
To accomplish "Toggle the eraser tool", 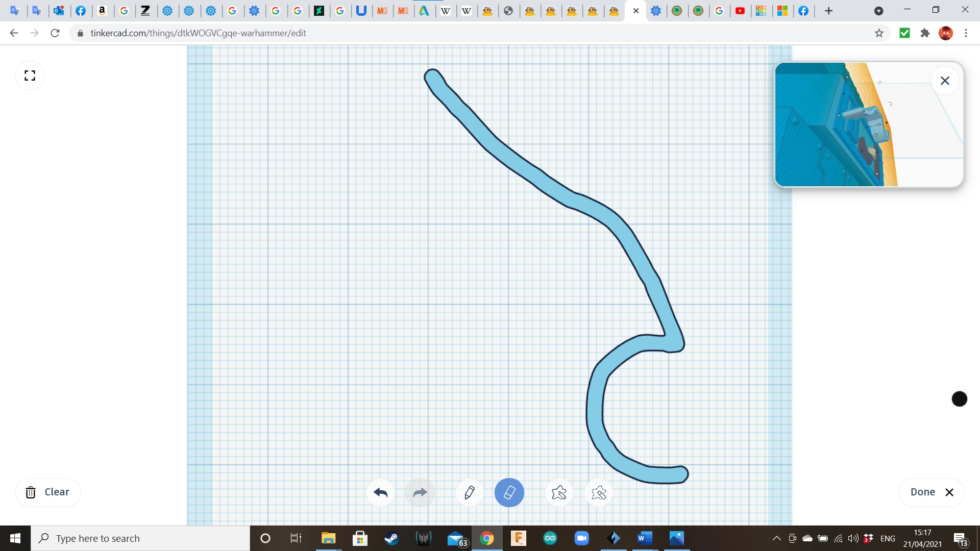I will [x=509, y=492].
